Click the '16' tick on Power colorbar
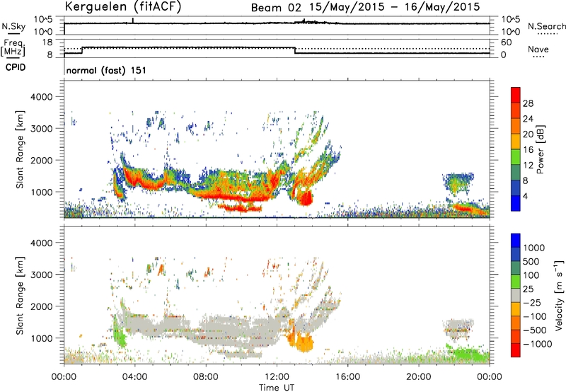 pyautogui.click(x=528, y=149)
